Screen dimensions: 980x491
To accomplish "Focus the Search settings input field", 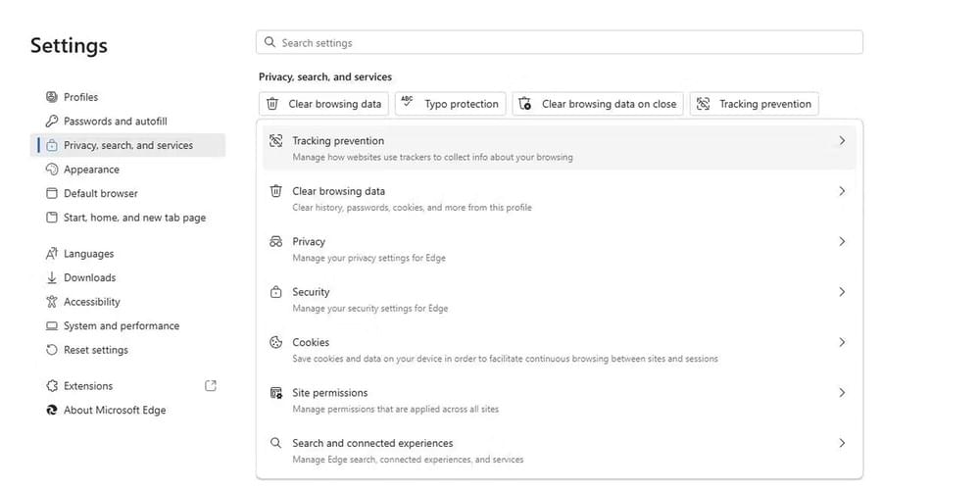I will click(560, 42).
